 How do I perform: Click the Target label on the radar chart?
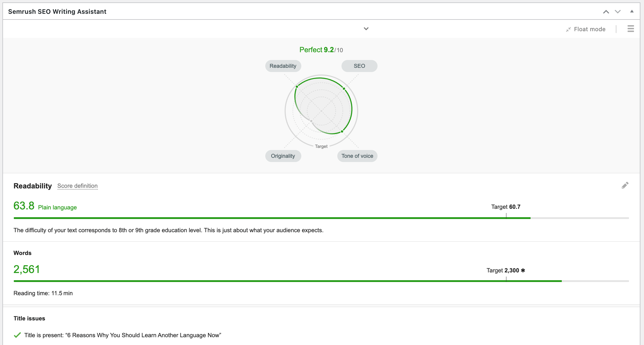point(321,146)
